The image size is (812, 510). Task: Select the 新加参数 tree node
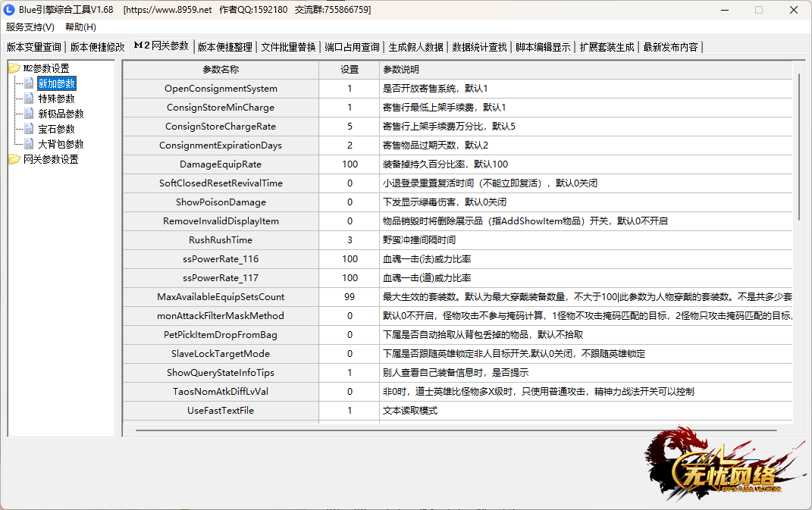coord(57,83)
